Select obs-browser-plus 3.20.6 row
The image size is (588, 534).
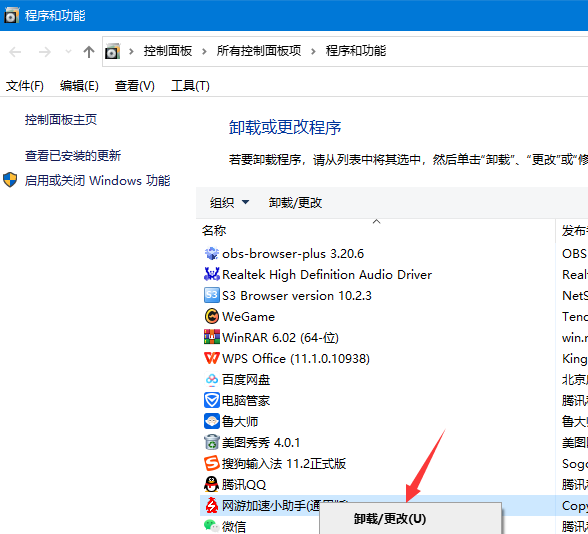click(394, 254)
